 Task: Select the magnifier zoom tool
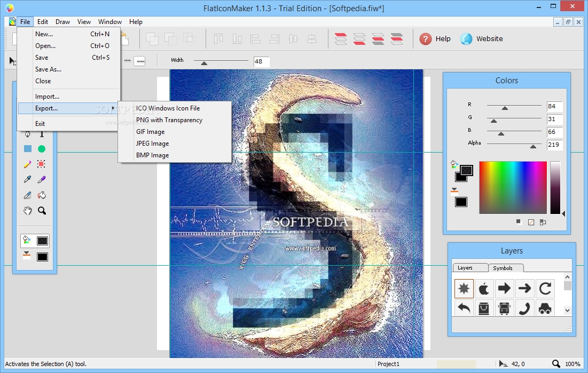click(42, 211)
